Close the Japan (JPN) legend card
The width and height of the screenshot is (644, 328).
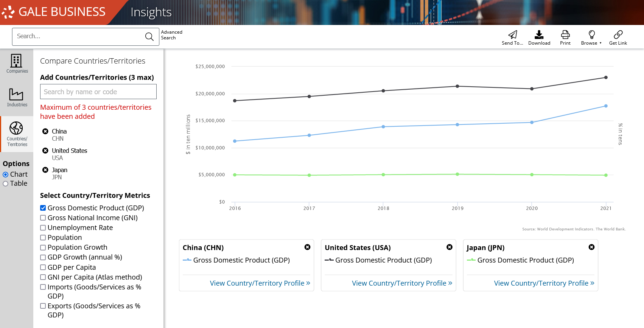(591, 247)
